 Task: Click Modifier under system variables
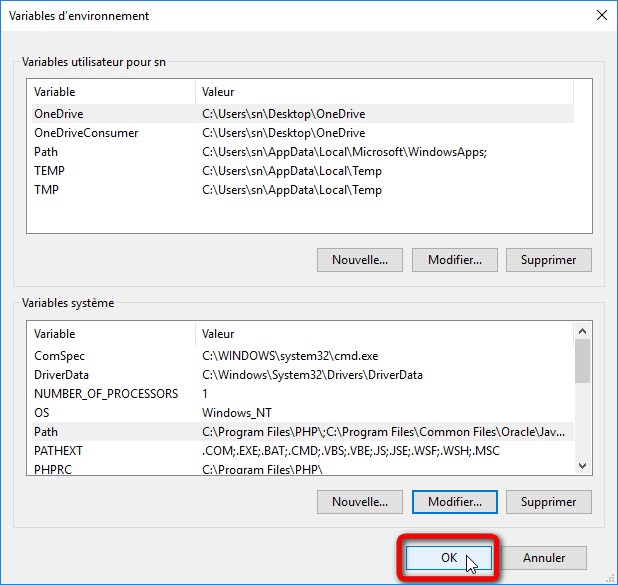tap(455, 502)
